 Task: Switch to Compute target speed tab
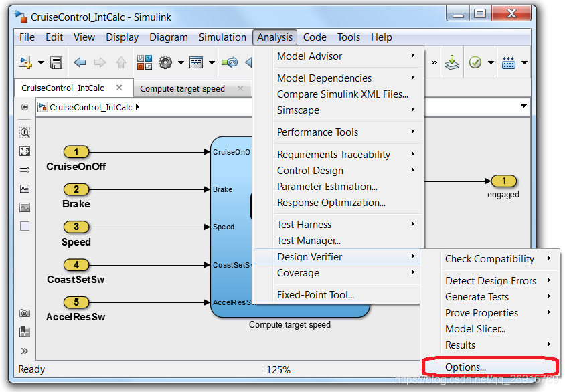coord(182,88)
